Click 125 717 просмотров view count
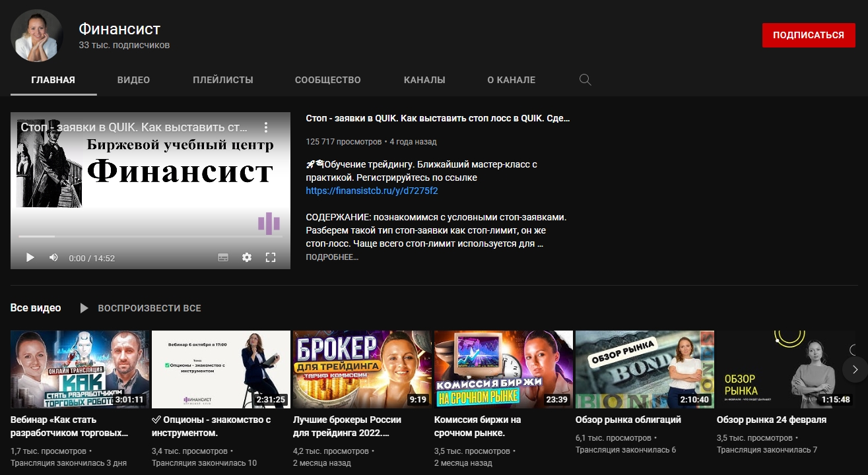Screen dimensions: 868x475 click(344, 142)
